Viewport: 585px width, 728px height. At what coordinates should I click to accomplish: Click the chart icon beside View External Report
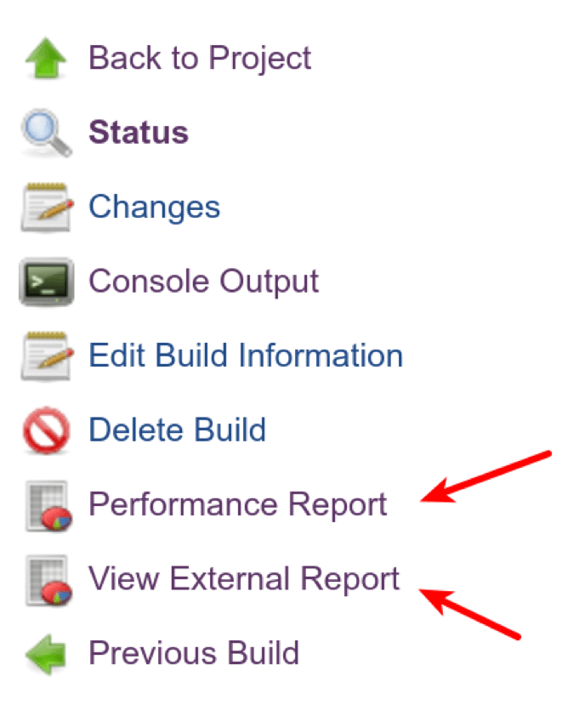[x=47, y=579]
